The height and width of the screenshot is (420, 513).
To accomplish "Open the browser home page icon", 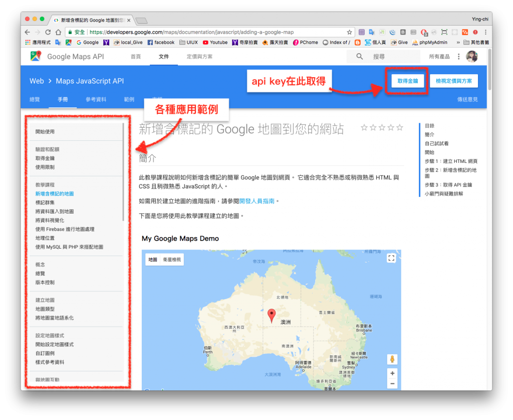I will click(x=58, y=32).
